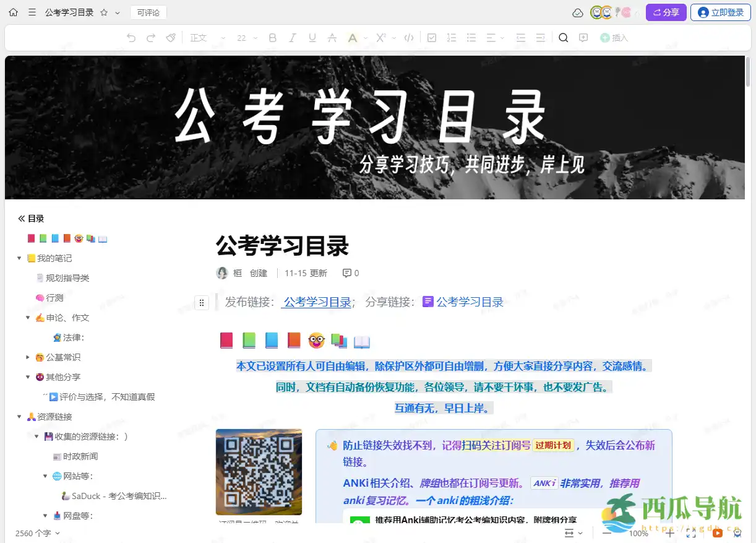756x543 pixels.
Task: Open document search with the magnifier icon
Action: click(562, 37)
